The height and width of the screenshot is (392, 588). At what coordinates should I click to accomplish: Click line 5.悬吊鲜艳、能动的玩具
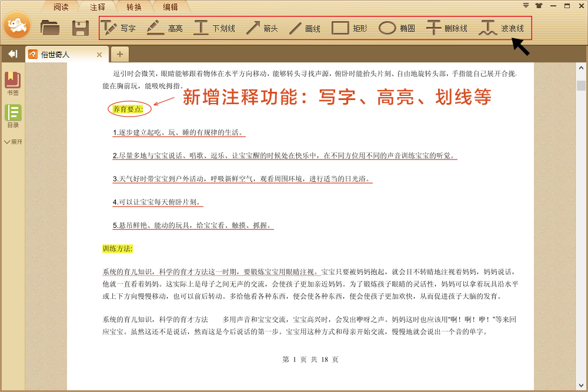[193, 225]
